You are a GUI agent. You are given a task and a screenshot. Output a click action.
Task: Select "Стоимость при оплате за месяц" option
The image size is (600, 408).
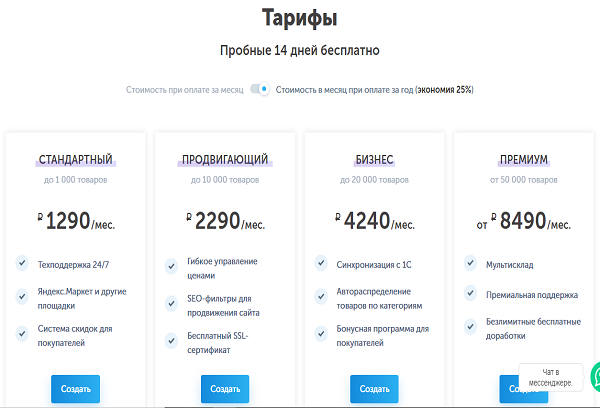[x=185, y=89]
